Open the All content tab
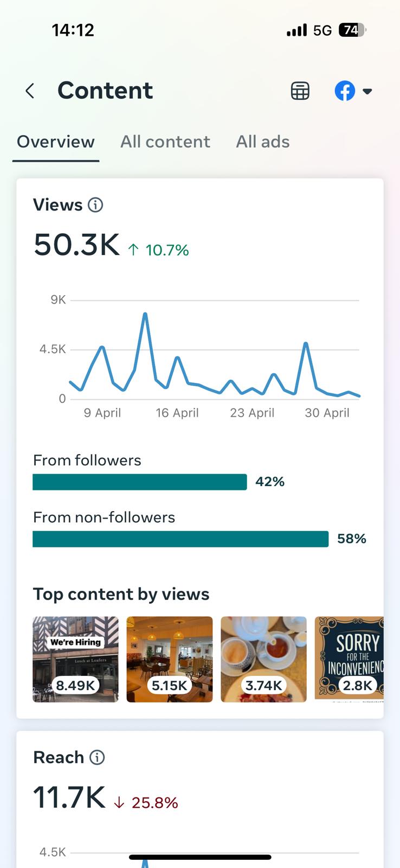 pyautogui.click(x=165, y=142)
